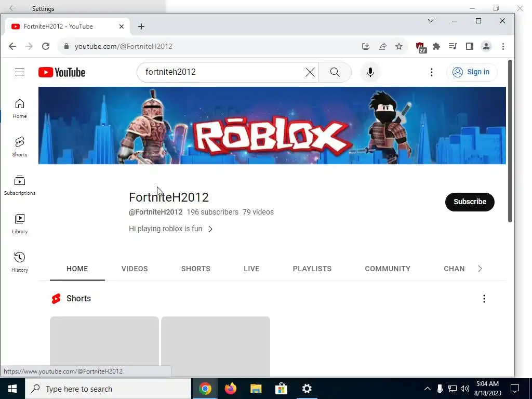Click the page vertical scrollbar thumb

[510, 141]
